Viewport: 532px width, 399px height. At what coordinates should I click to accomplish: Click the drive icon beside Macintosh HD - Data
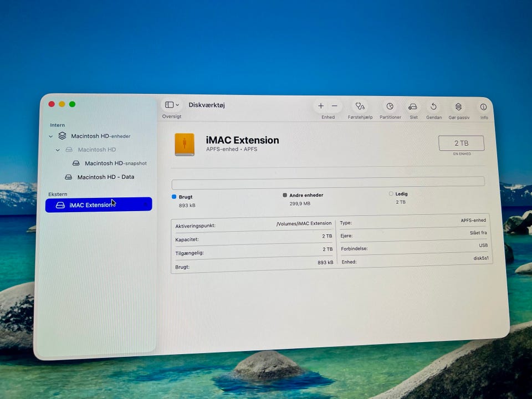pyautogui.click(x=69, y=177)
